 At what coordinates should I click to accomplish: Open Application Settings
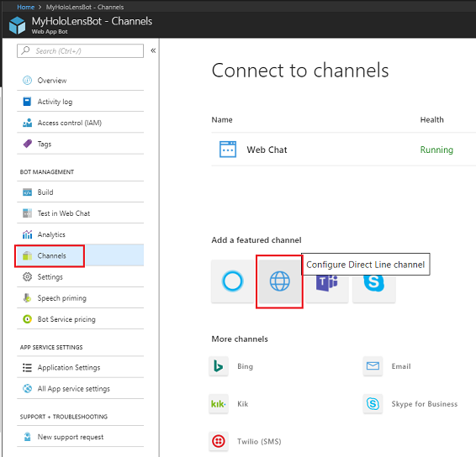(x=80, y=368)
